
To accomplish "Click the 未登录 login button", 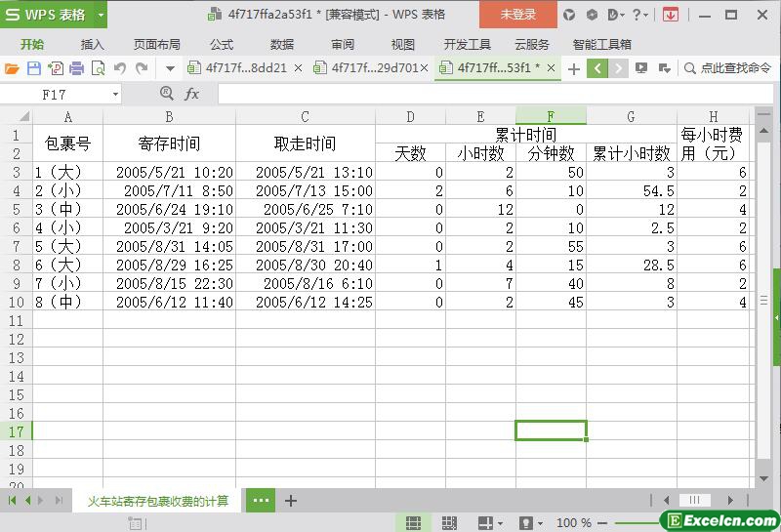I will coord(518,15).
